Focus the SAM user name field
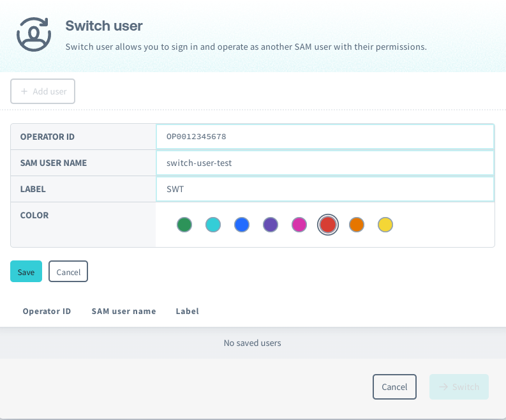Viewport: 506px width, 420px height. click(x=325, y=163)
